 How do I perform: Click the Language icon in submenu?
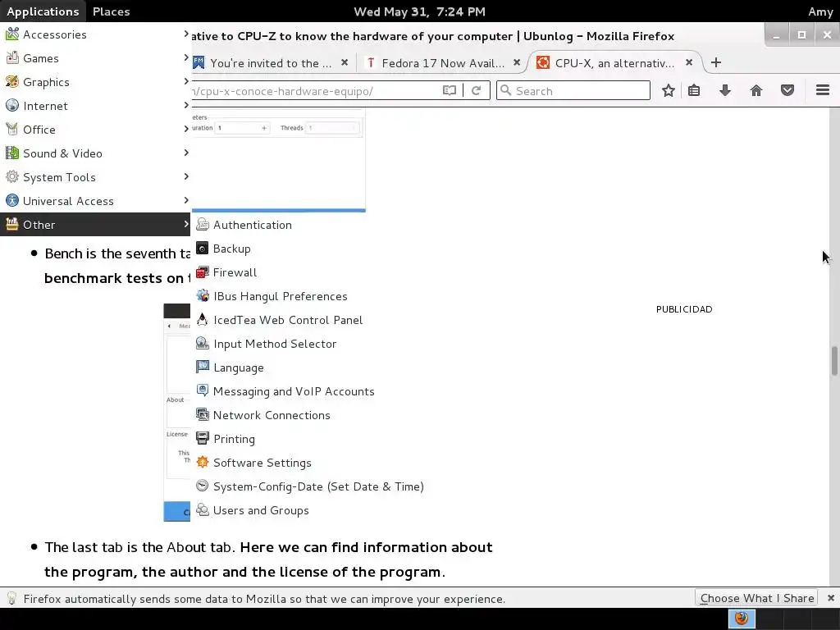(203, 367)
